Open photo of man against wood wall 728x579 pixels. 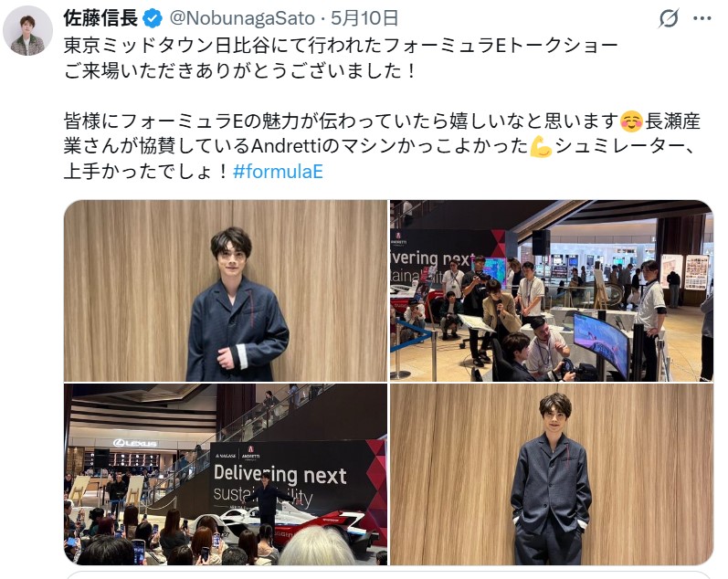[226, 290]
